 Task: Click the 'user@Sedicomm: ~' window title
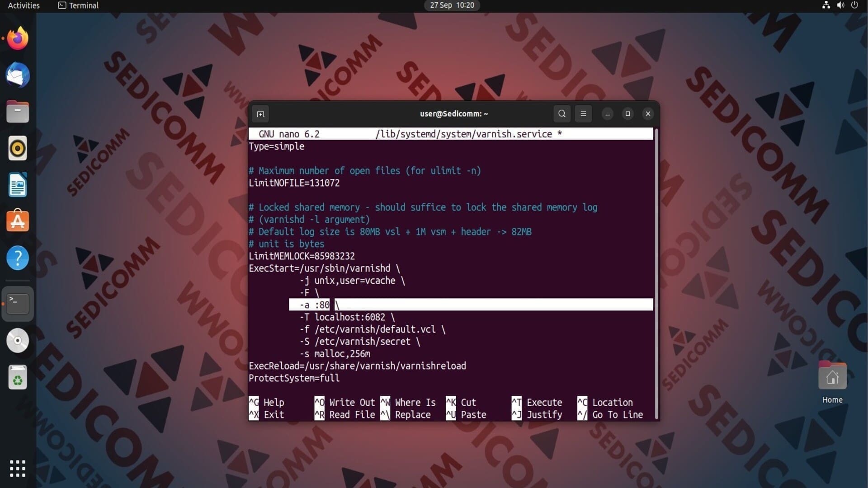point(454,114)
